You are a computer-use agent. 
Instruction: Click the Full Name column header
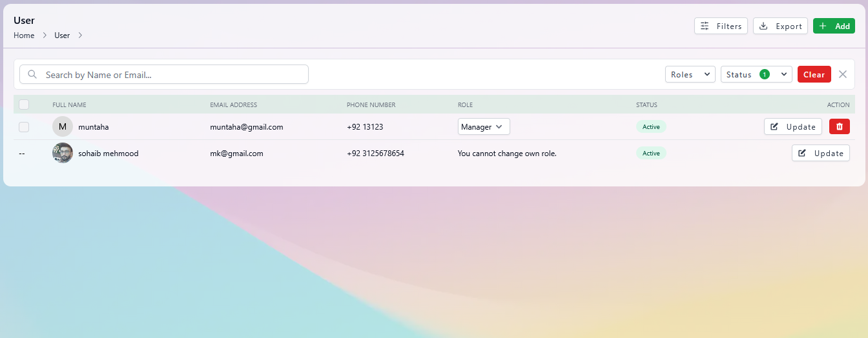coord(69,104)
